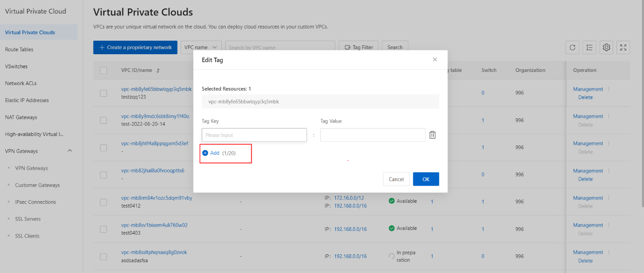Screen dimensions: 644x273
Task: Check the box for asdsadasfsa row
Action: 104,256
